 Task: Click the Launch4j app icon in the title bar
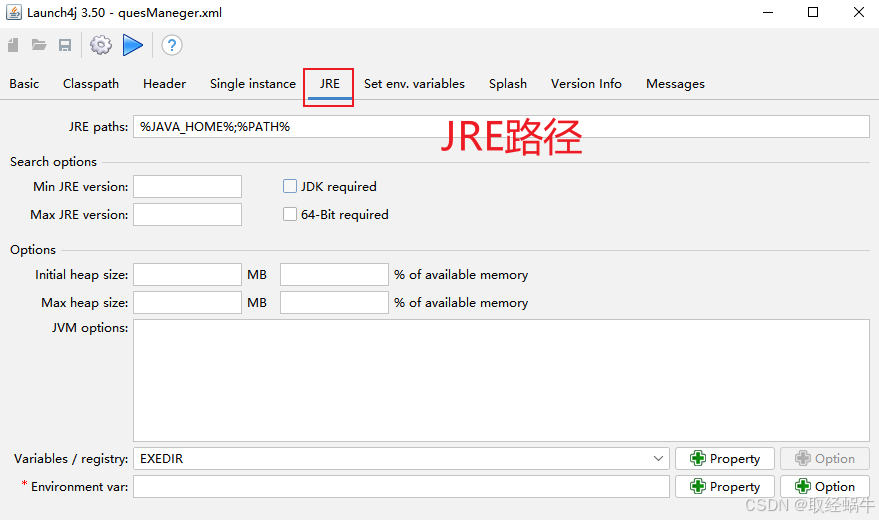click(x=14, y=12)
